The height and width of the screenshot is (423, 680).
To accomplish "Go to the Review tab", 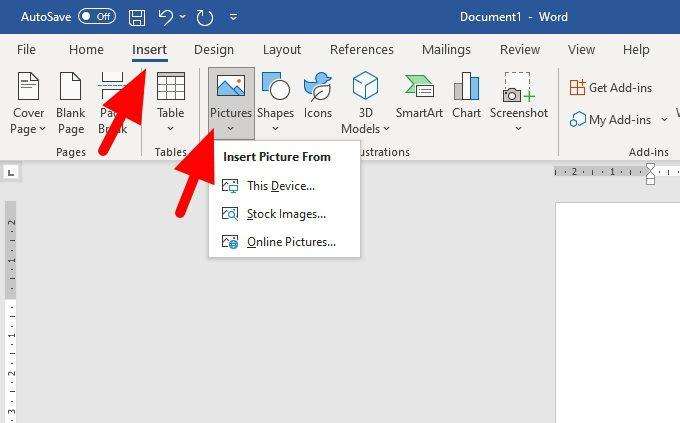I will 520,49.
